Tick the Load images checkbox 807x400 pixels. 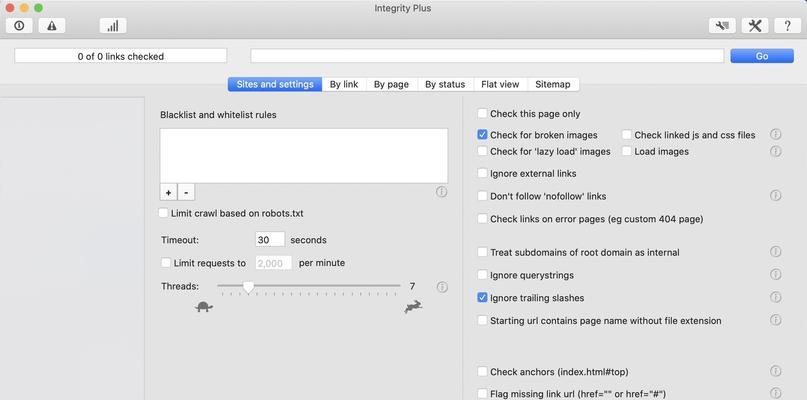click(626, 151)
